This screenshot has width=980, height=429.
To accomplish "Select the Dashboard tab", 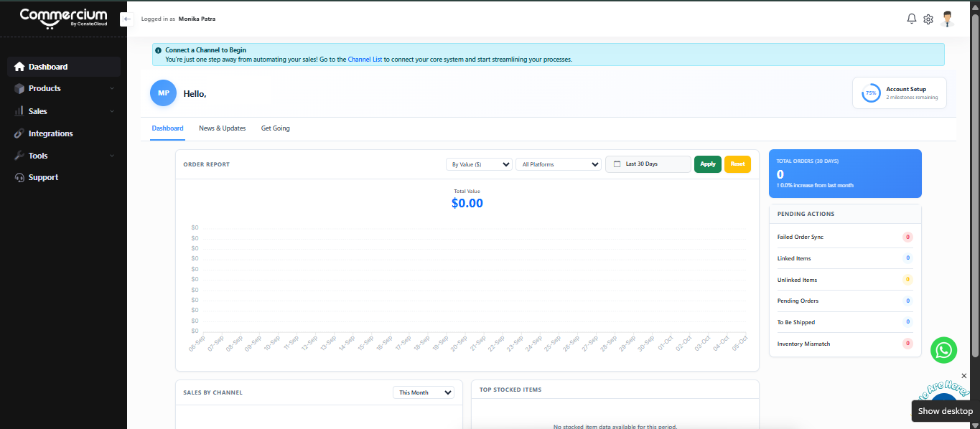I will (167, 128).
